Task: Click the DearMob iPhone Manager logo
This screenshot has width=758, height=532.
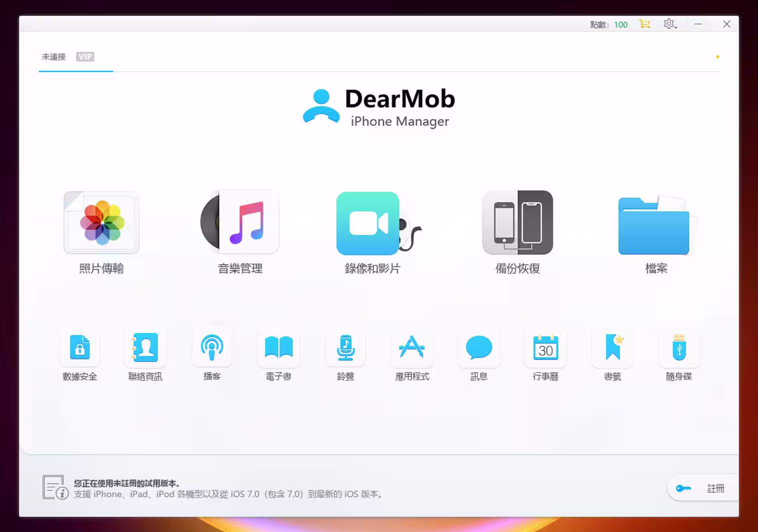Action: point(379,107)
